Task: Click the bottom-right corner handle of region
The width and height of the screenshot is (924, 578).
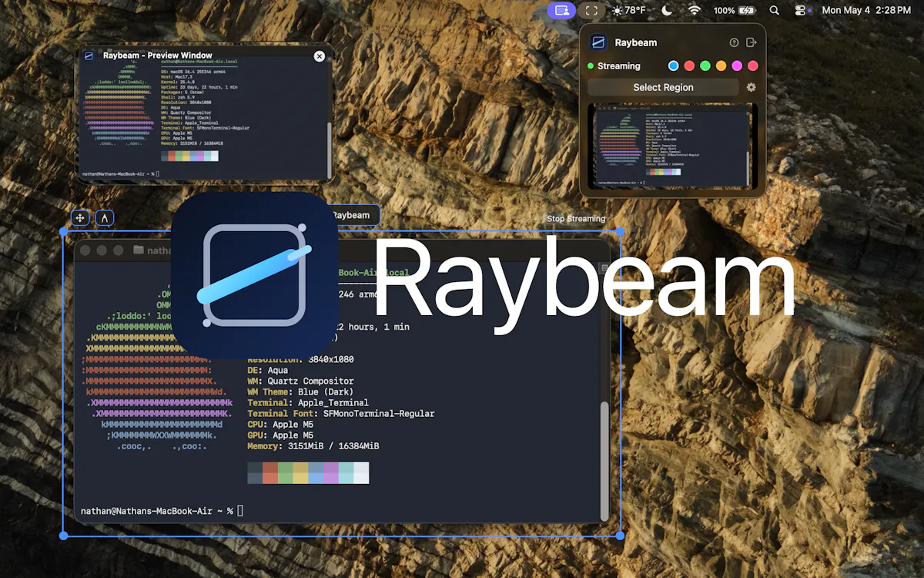Action: (x=621, y=536)
